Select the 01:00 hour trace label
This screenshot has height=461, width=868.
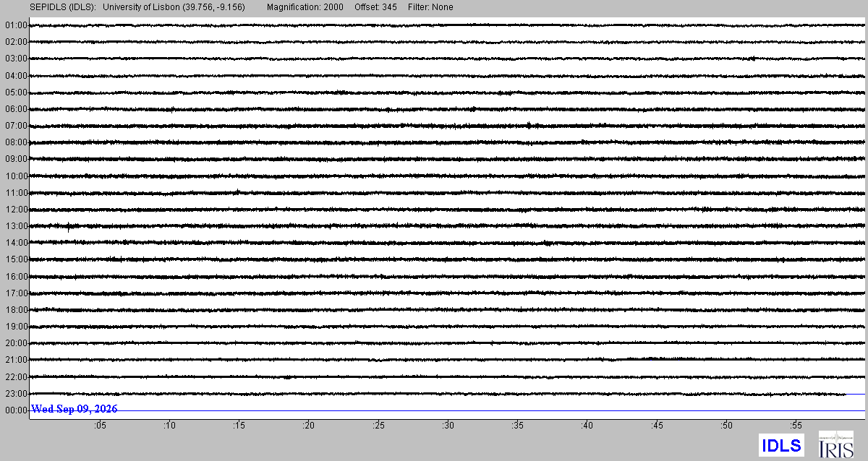[x=15, y=25]
